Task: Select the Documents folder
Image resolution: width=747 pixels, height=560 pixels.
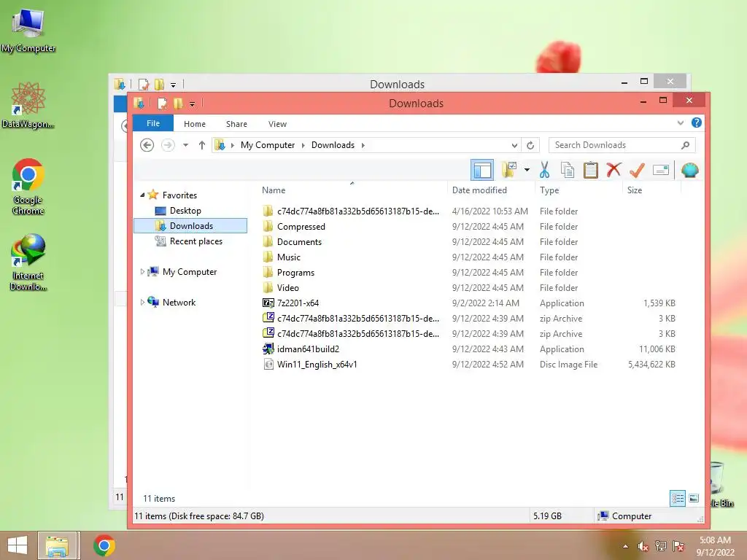Action: pyautogui.click(x=298, y=241)
